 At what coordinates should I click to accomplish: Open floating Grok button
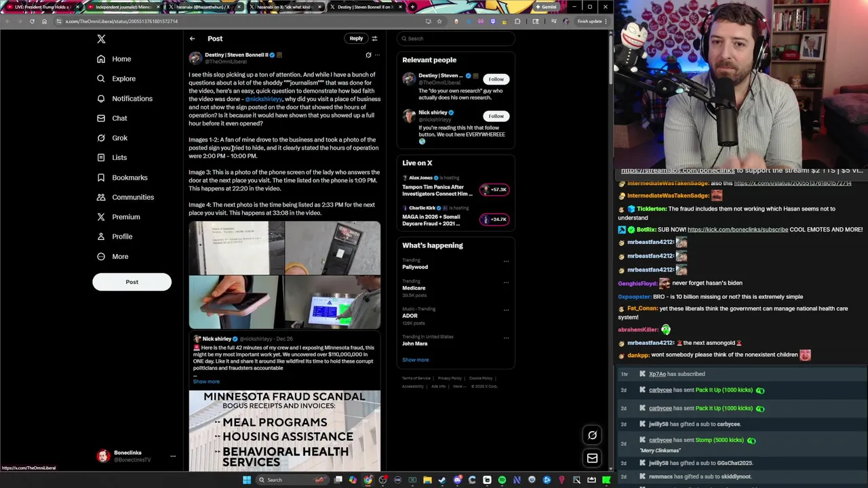pyautogui.click(x=592, y=435)
